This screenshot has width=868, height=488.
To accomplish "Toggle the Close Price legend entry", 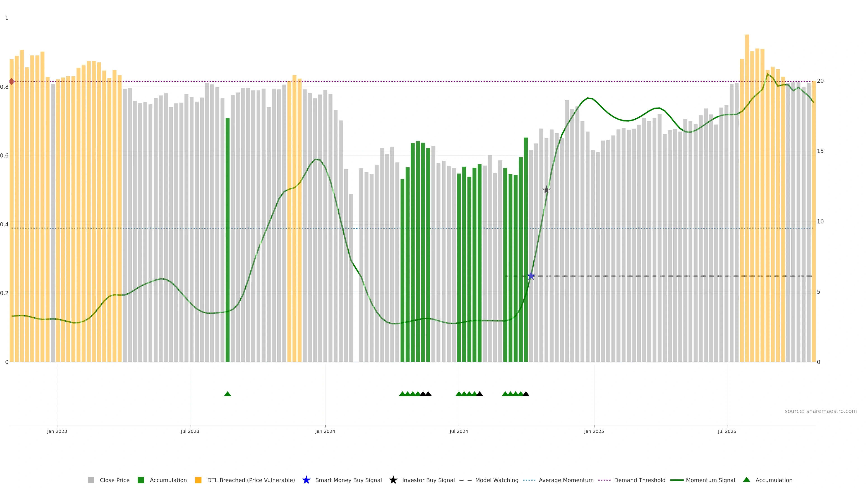I will coord(114,480).
